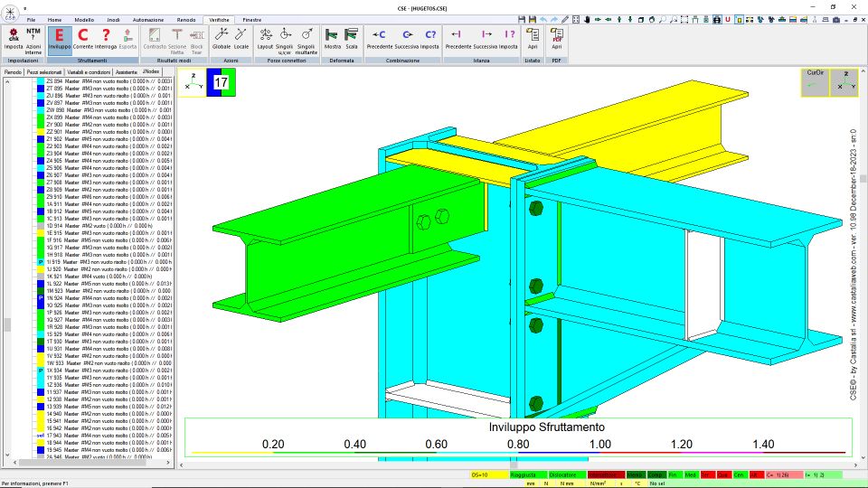Switch to the Automazione ribbon tab

tap(147, 20)
